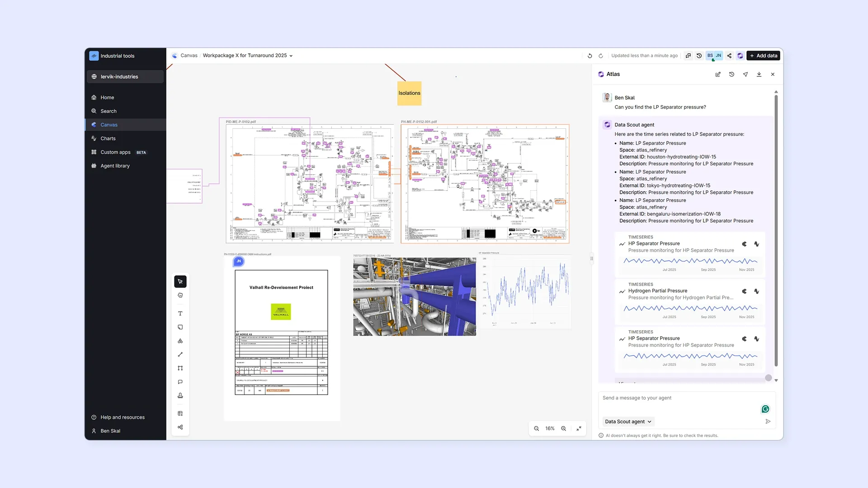Choose the Text tool in canvas toolbar
This screenshot has height=488, width=868.
click(x=180, y=314)
